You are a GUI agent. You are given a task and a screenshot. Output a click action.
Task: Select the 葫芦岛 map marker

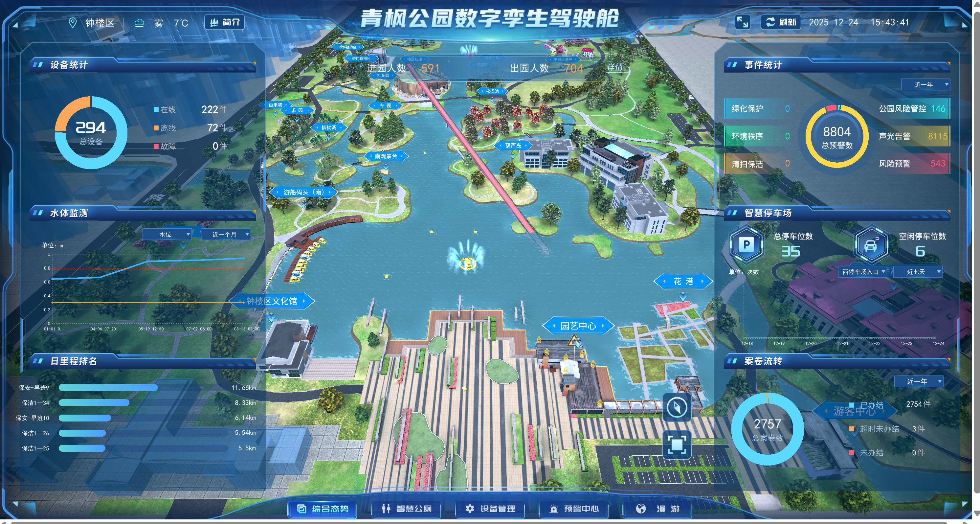coord(513,145)
